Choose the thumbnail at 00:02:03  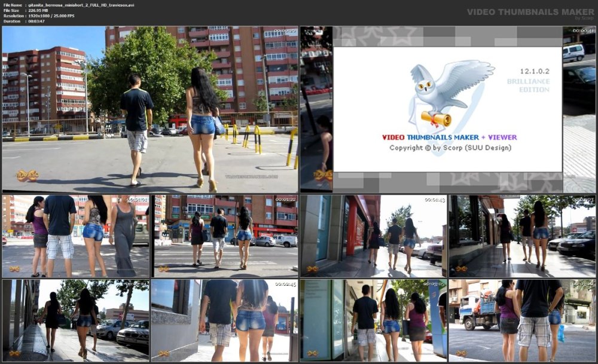522,236
